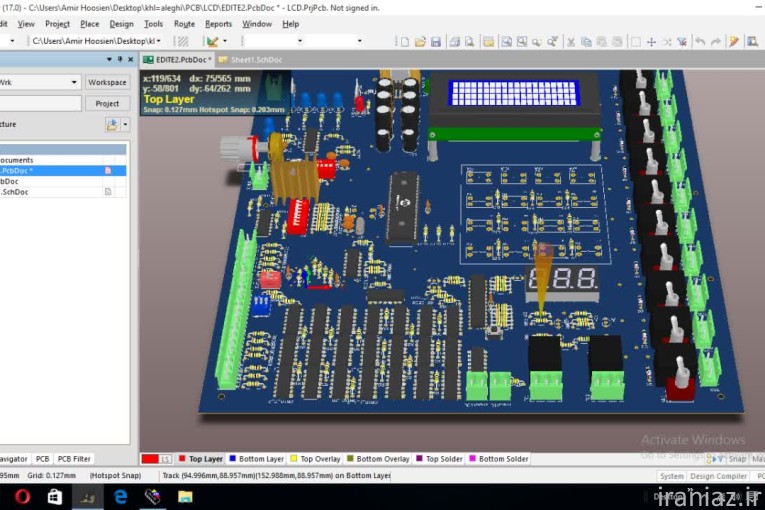This screenshot has height=510, width=765.
Task: Open the Design menu
Action: coord(121,23)
